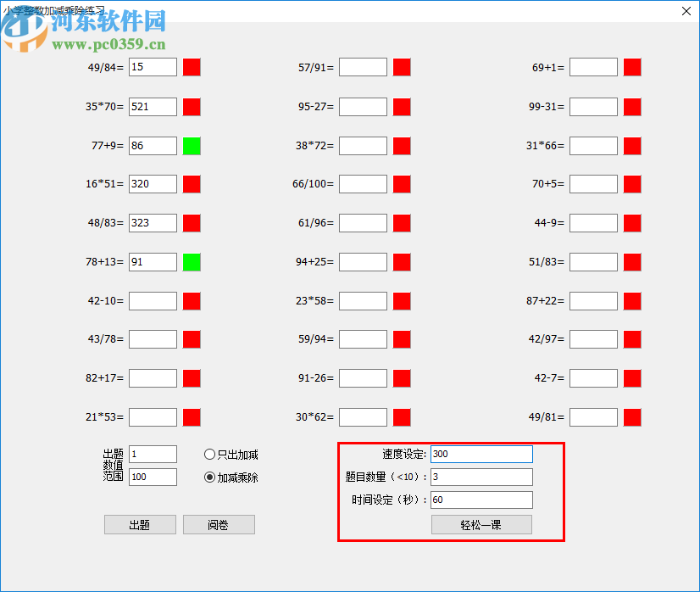The image size is (700, 592).
Task: Click the green indicator beside 78+13=
Action: (192, 262)
